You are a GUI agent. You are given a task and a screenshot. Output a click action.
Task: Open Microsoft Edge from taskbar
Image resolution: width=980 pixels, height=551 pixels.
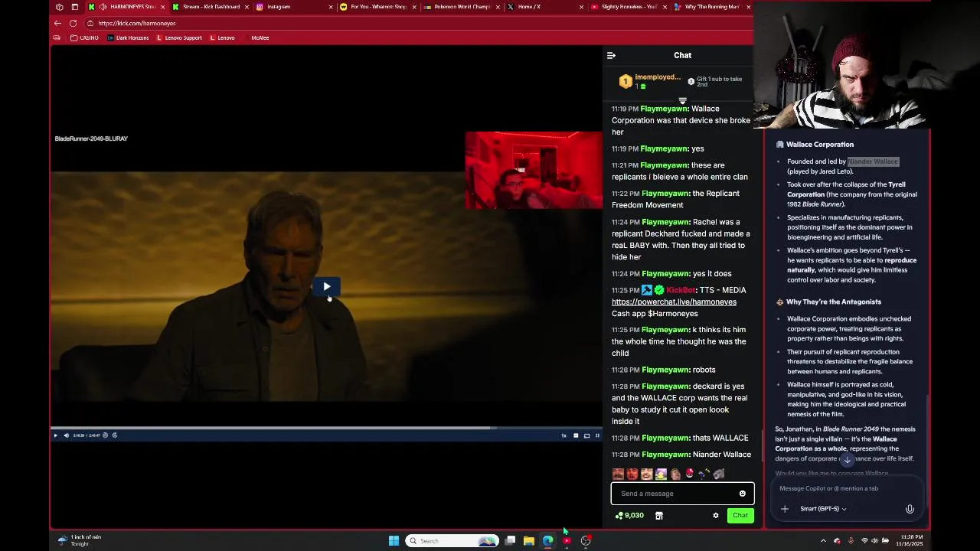pos(547,541)
